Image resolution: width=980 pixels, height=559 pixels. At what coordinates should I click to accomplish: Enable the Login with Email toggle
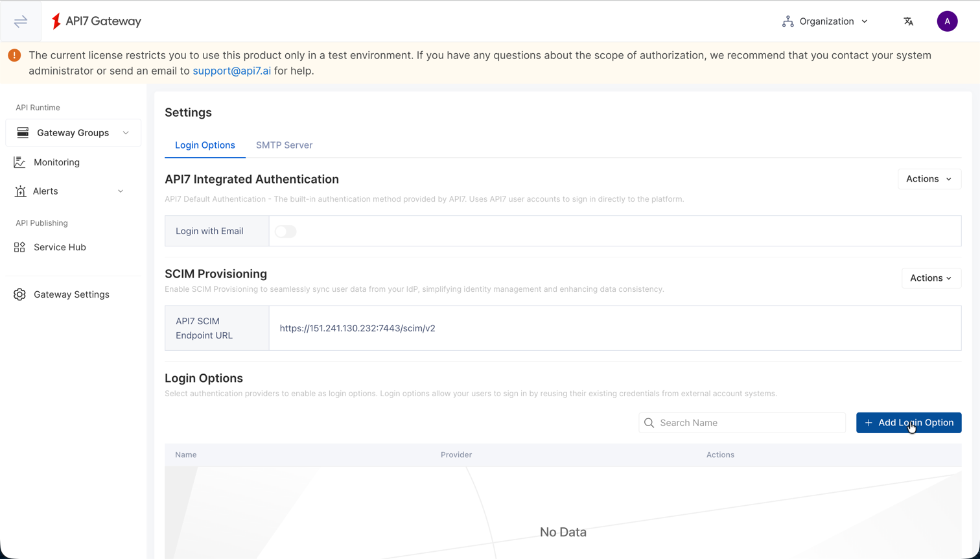[x=285, y=231]
